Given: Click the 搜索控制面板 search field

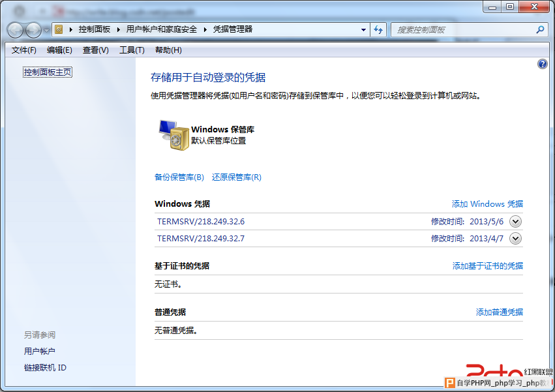Looking at the screenshot, I should [x=463, y=30].
